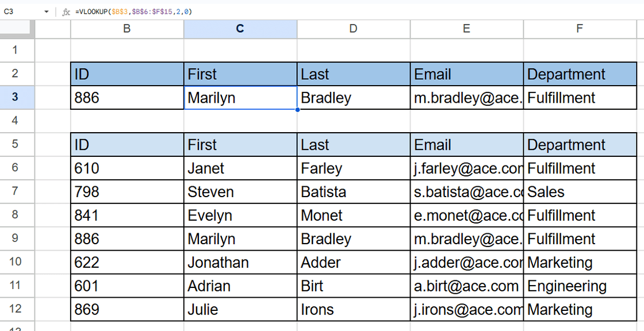Select the cell with ID 869
The image size is (644, 331).
(127, 310)
